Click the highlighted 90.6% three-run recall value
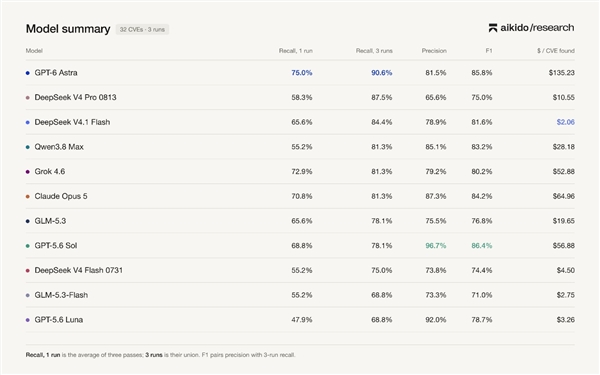Screen dimensions: 600x375 click(x=382, y=73)
